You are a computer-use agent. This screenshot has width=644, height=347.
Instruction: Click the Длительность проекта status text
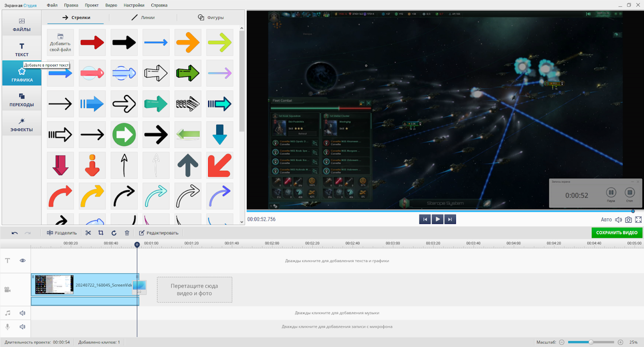point(36,342)
